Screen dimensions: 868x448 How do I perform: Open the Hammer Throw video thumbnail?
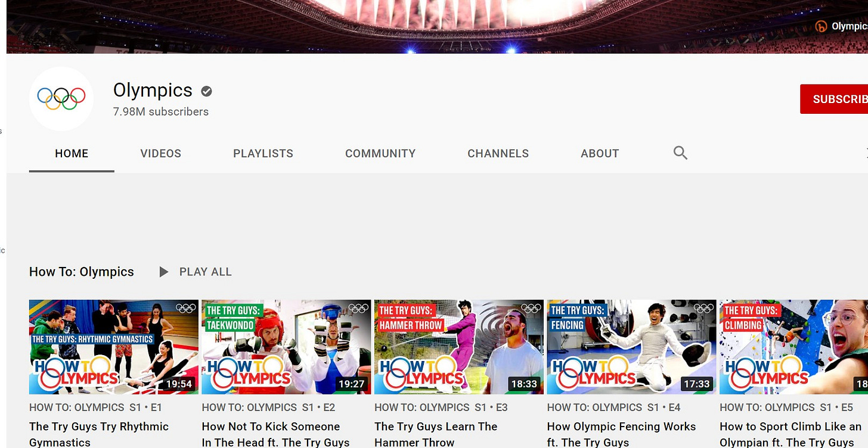[459, 347]
